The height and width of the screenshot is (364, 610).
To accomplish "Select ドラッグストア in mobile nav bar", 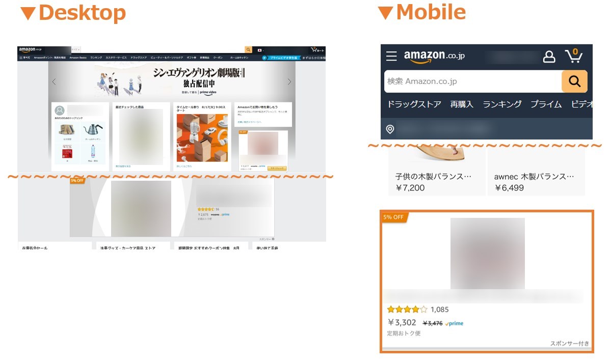I will click(x=414, y=104).
